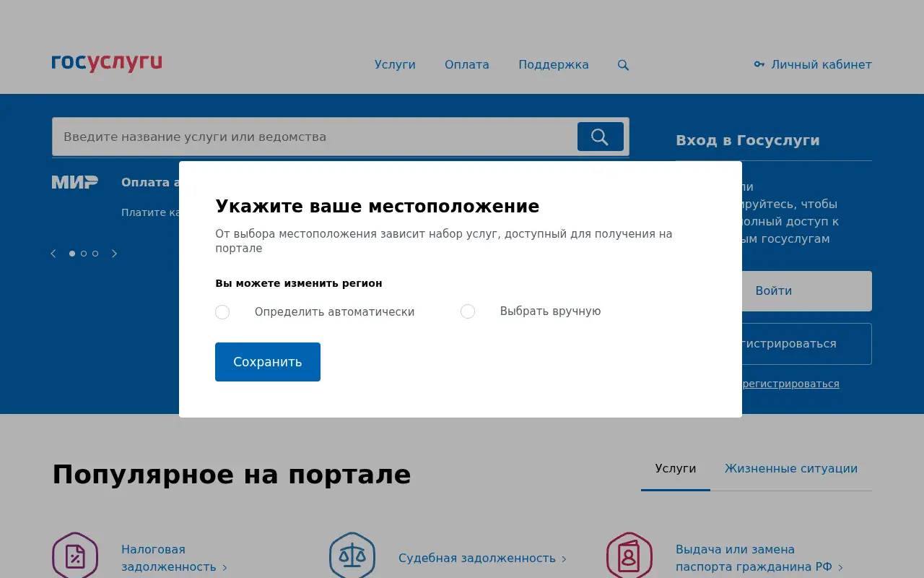The height and width of the screenshot is (578, 924).
Task: Go to previous banner slide arrow
Action: (x=53, y=254)
